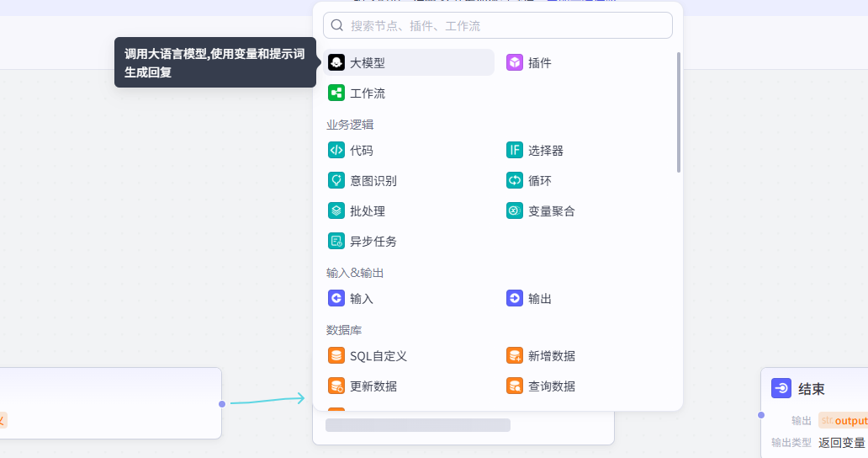Select the 大模型 node icon
868x458 pixels.
pos(336,62)
